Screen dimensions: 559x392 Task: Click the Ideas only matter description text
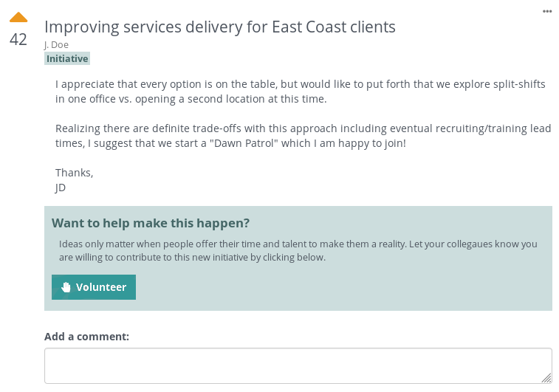coord(298,250)
